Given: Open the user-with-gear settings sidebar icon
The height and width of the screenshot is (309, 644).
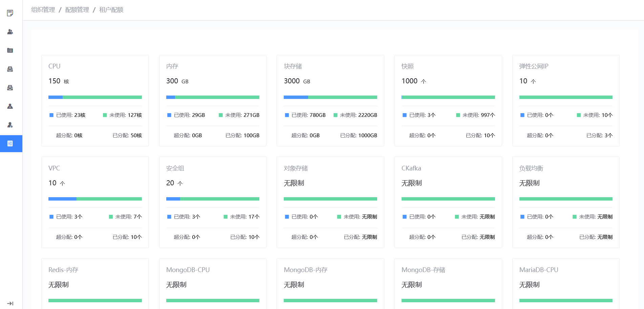Looking at the screenshot, I should (10, 125).
